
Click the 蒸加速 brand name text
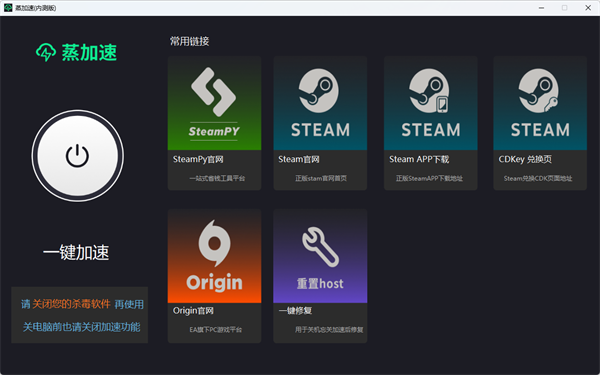(89, 52)
